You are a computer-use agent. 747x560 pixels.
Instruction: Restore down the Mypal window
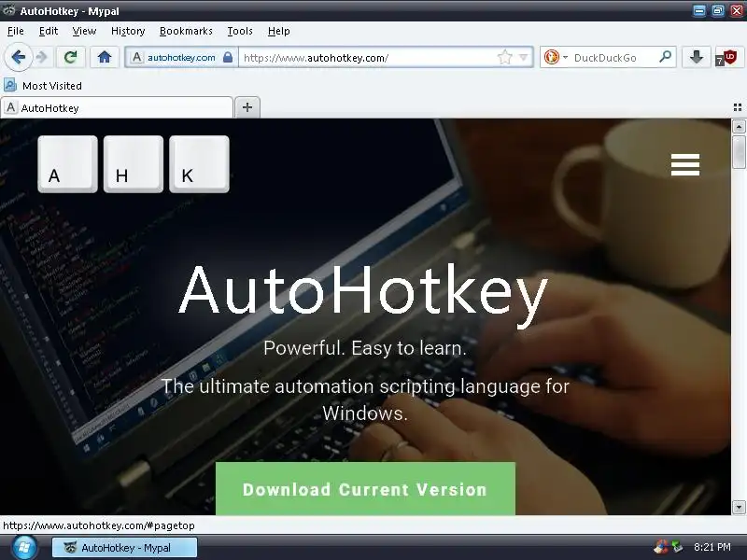717,10
